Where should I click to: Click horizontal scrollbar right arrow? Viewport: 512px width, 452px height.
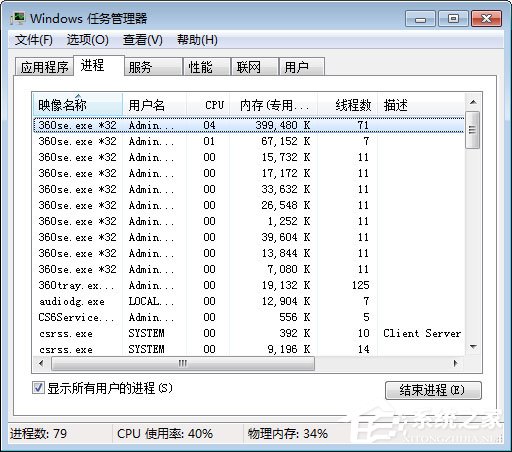456,363
